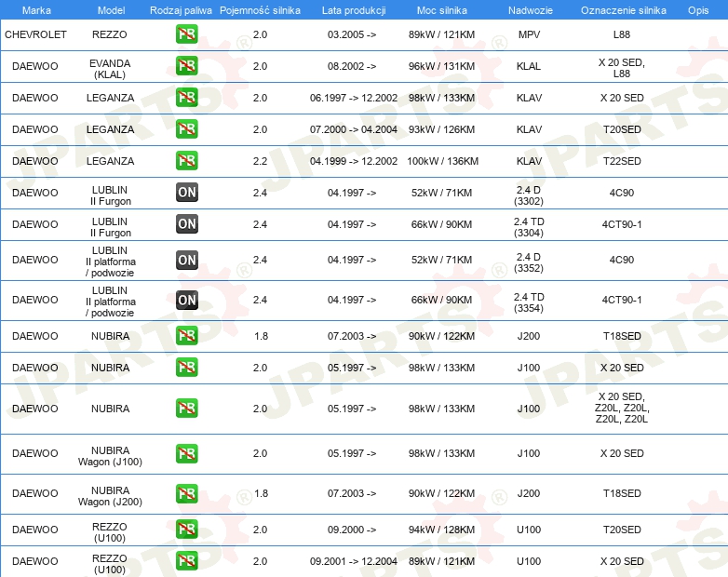Click the 96kW / 131KM power cell
This screenshot has width=728, height=577.
click(441, 66)
